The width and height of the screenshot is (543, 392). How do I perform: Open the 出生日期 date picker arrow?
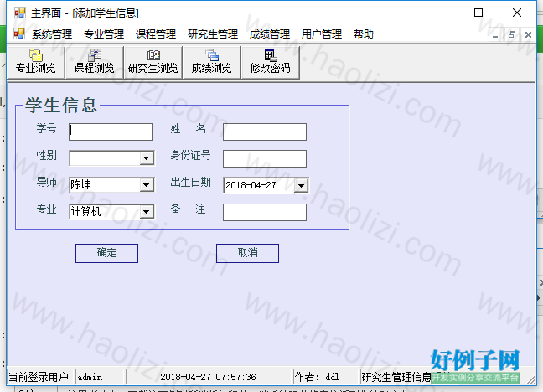pyautogui.click(x=301, y=186)
